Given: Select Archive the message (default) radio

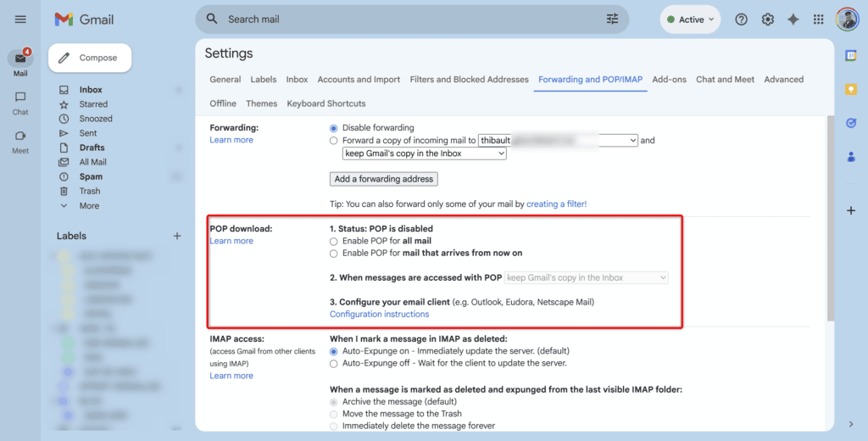Looking at the screenshot, I should (x=333, y=402).
